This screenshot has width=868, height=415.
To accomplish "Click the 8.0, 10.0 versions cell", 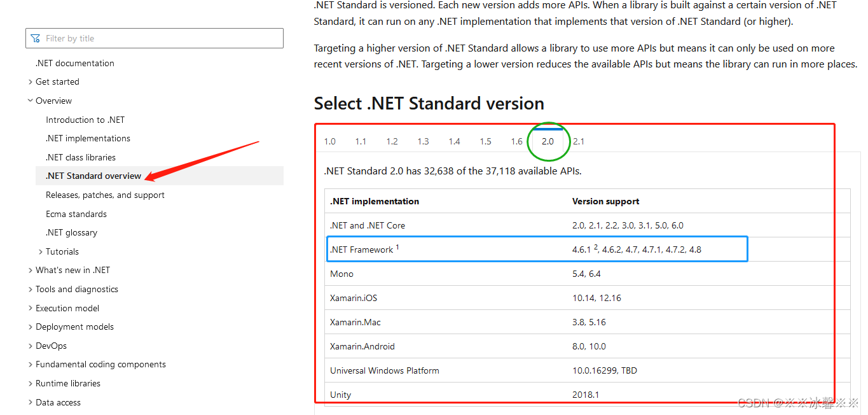I will point(589,346).
